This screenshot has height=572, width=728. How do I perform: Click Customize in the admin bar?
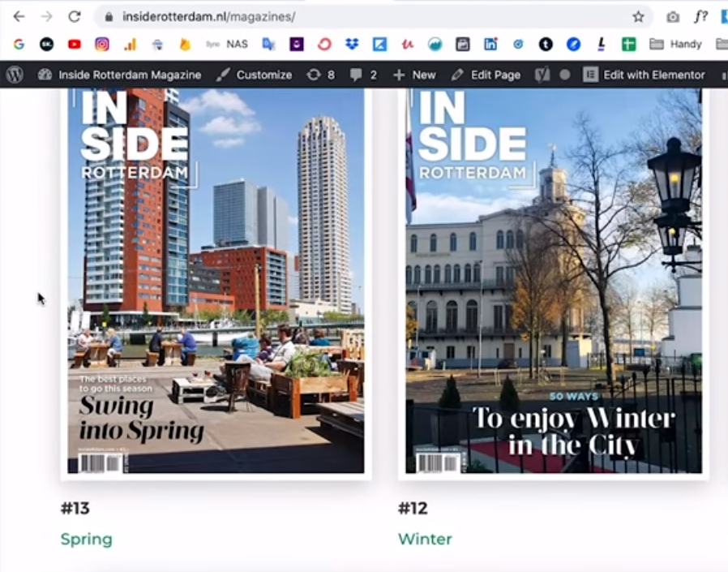tap(254, 75)
